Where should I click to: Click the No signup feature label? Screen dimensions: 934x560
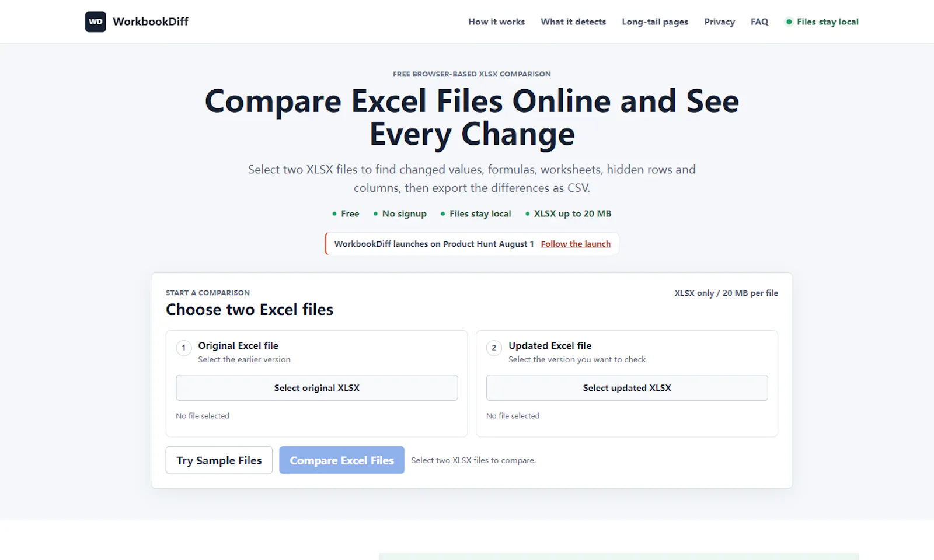click(404, 213)
